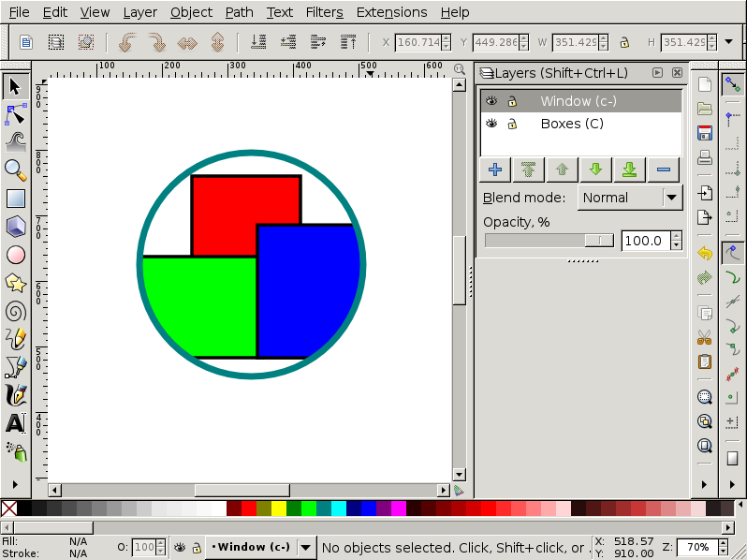Click Save document icon
Viewport: 747px width, 560px height.
tap(705, 133)
